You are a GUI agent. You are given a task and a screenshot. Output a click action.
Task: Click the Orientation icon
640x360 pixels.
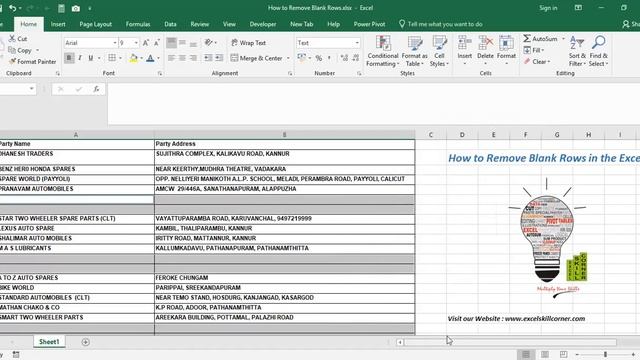coord(209,42)
